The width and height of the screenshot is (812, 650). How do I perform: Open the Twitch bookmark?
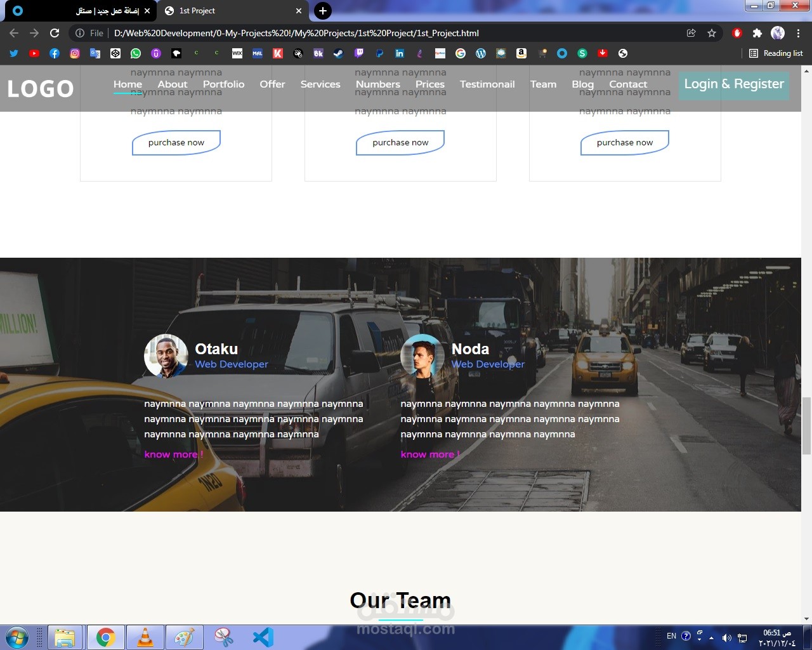point(359,53)
